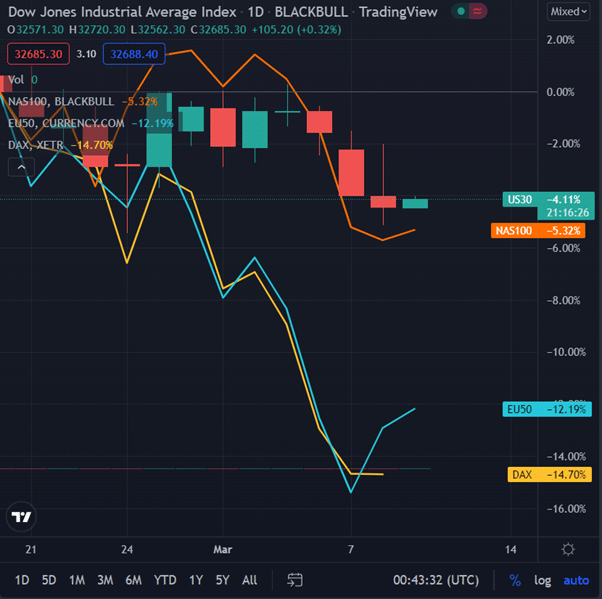Viewport: 602px width, 599px height.
Task: Click the DAX -14.70% scale label
Action: click(549, 475)
